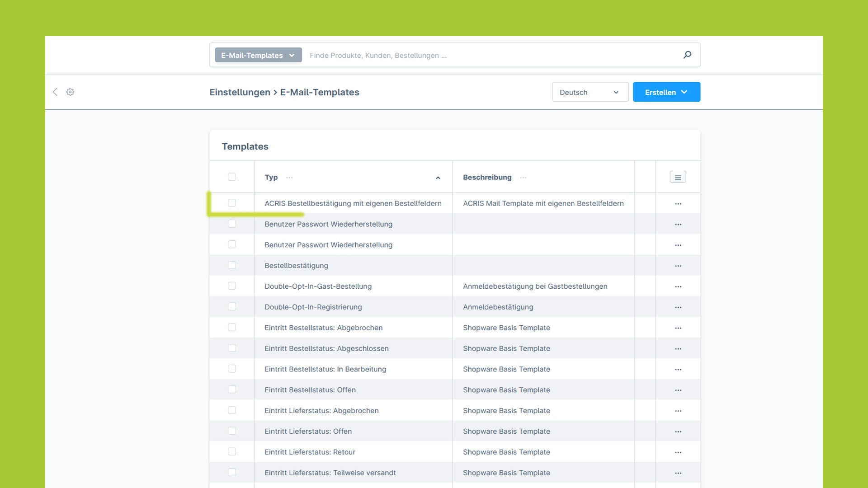
Task: Open the Double-Opt-In-Registrierung template
Action: 313,307
